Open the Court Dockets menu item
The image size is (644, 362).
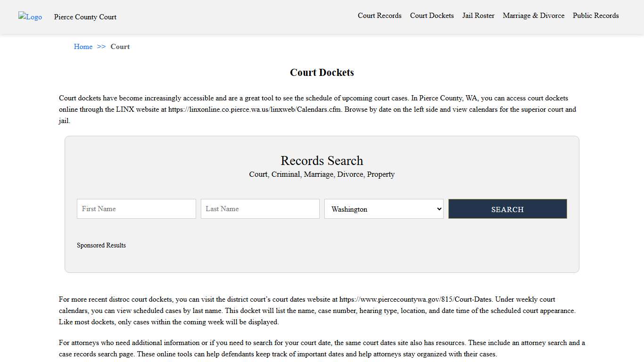click(431, 16)
